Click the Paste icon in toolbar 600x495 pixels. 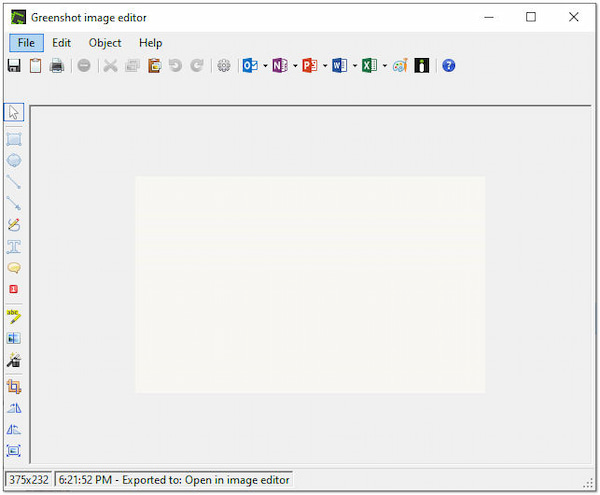pos(155,66)
